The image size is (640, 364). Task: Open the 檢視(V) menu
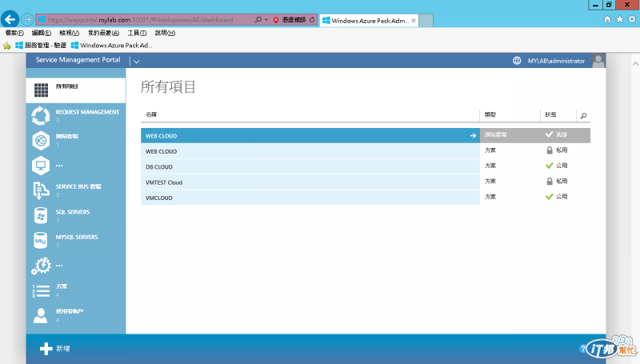coord(69,33)
